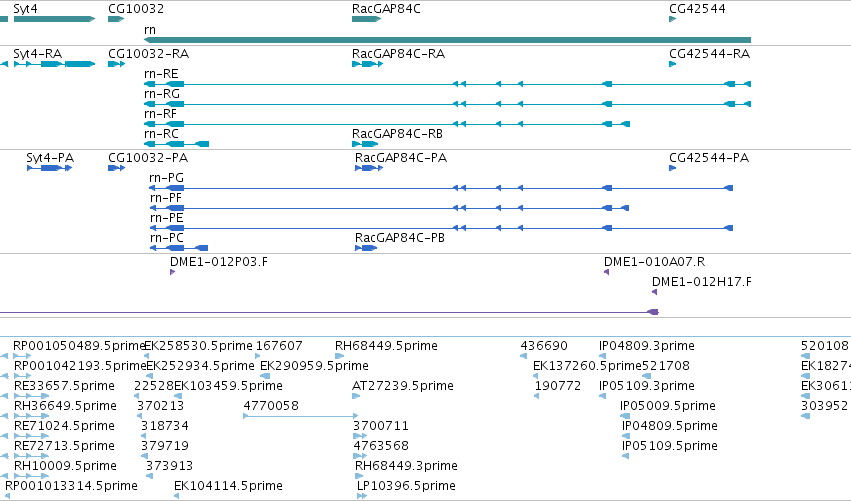Select the rn-PE protein label
The width and height of the screenshot is (851, 501).
point(167,218)
